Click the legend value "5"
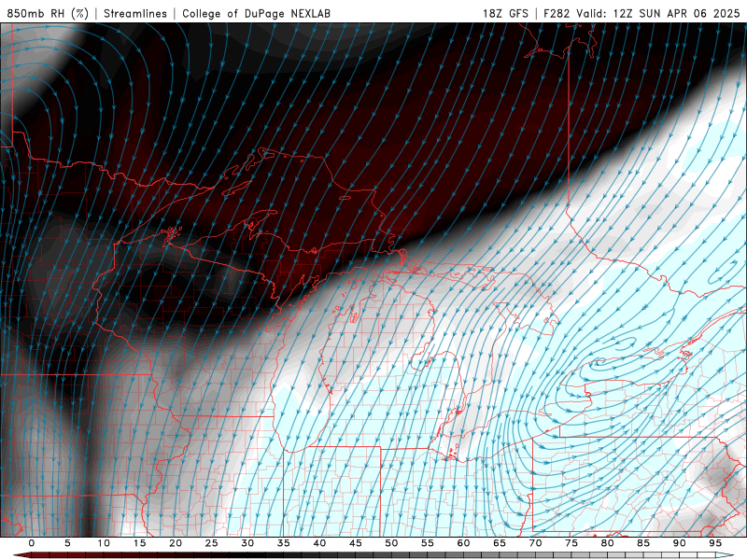Screen dimensions: 747x560 click(x=67, y=543)
